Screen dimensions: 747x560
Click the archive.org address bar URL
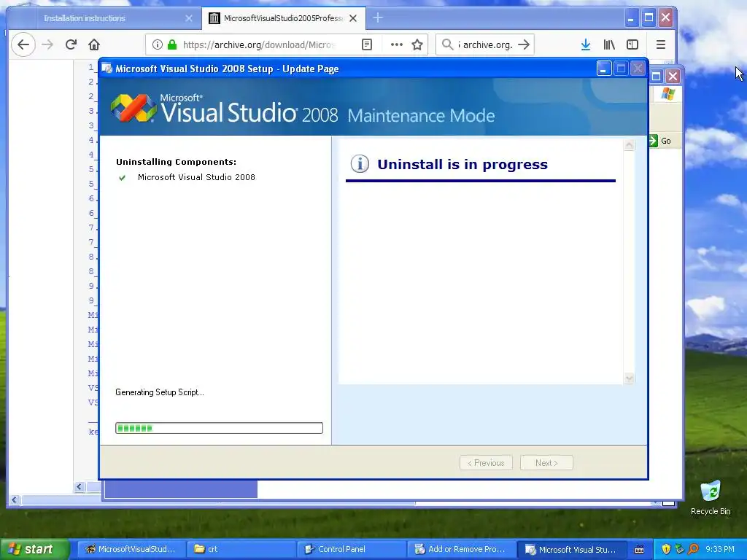tap(259, 44)
